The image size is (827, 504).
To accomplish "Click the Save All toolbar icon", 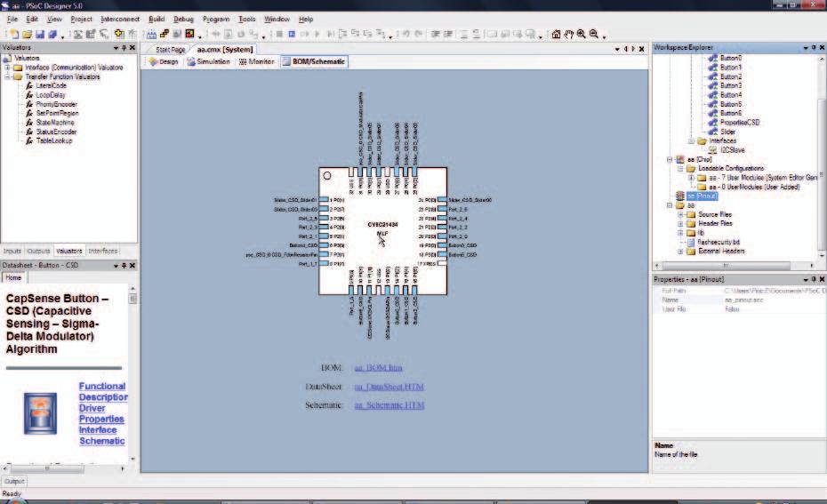I will pyautogui.click(x=52, y=34).
